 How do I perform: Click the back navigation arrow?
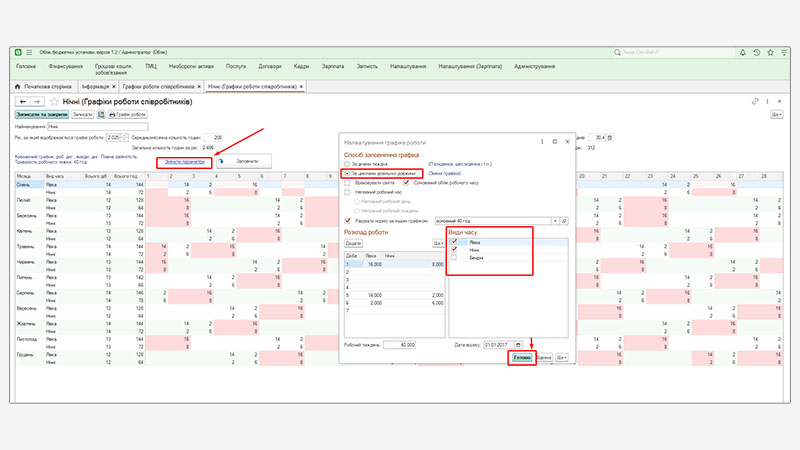tap(22, 101)
